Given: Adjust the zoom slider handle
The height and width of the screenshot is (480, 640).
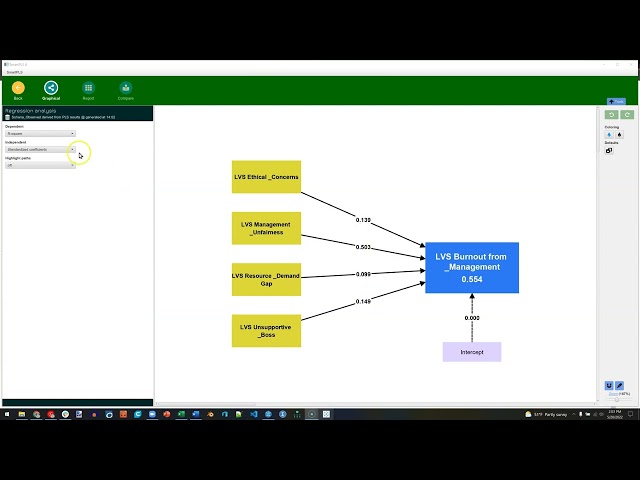Looking at the screenshot, I should 617,400.
